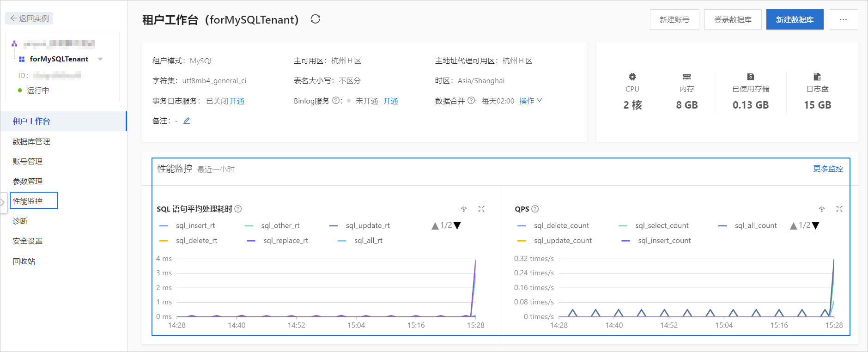Click the Asia/Shanghai timezone value
868x352 pixels.
(481, 80)
